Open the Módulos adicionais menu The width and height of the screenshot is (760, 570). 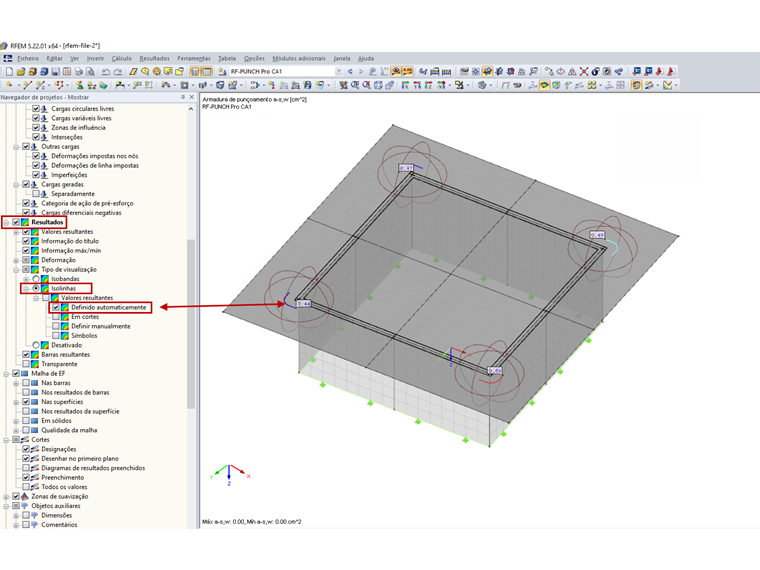[x=299, y=58]
